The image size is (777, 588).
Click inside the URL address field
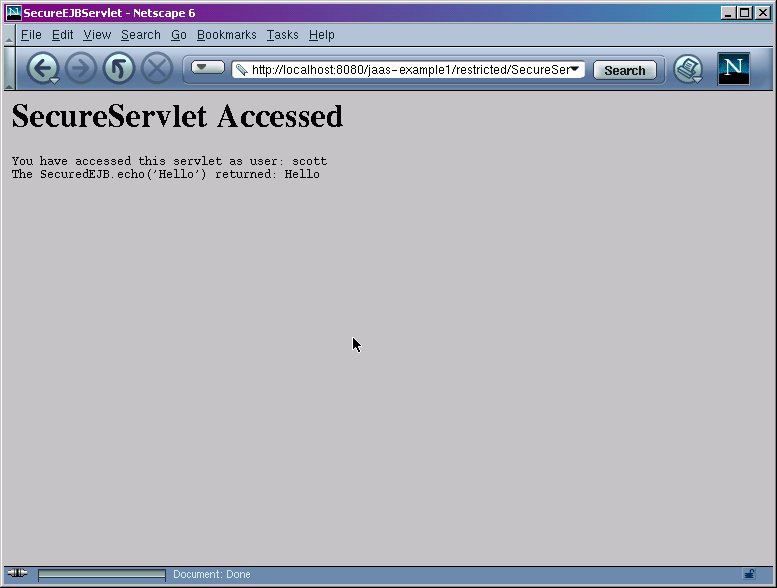(x=408, y=70)
